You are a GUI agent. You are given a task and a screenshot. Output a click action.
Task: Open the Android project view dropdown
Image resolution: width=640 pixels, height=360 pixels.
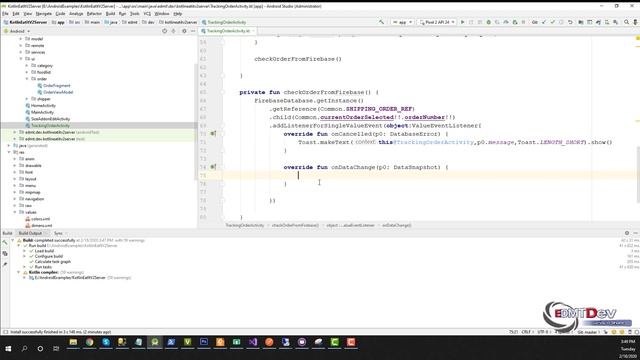[17, 31]
